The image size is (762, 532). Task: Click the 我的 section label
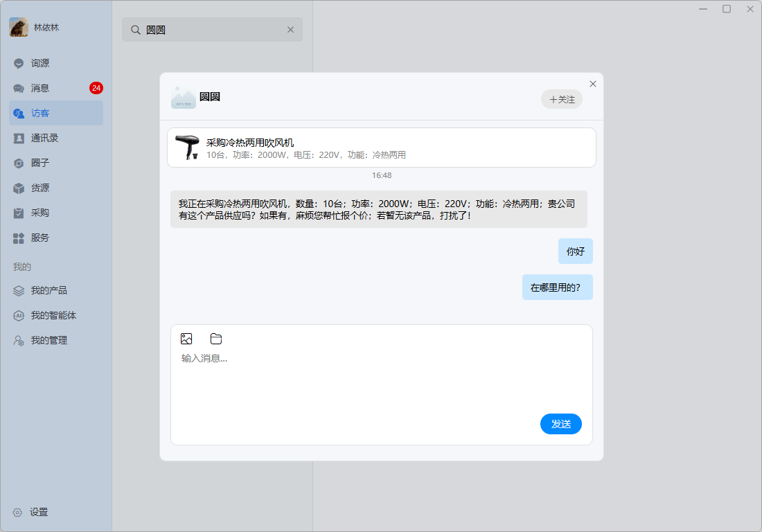point(22,267)
